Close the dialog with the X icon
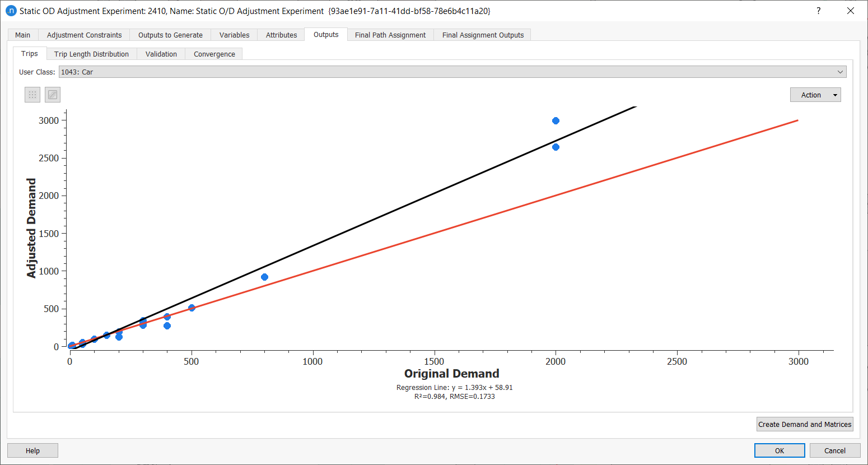This screenshot has height=465, width=868. tap(850, 11)
